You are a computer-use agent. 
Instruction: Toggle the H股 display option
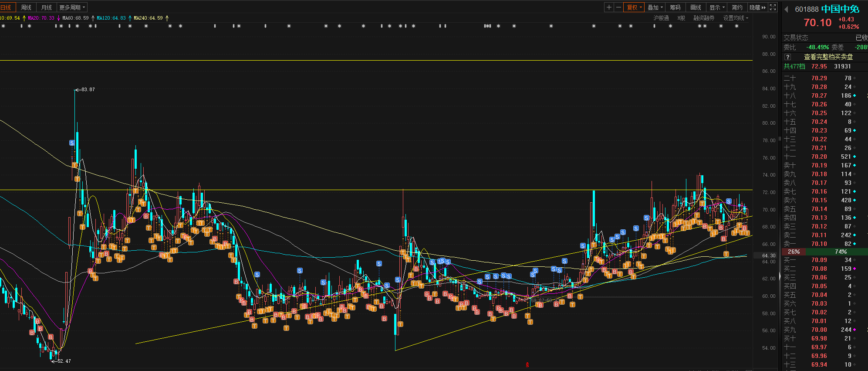click(x=681, y=18)
